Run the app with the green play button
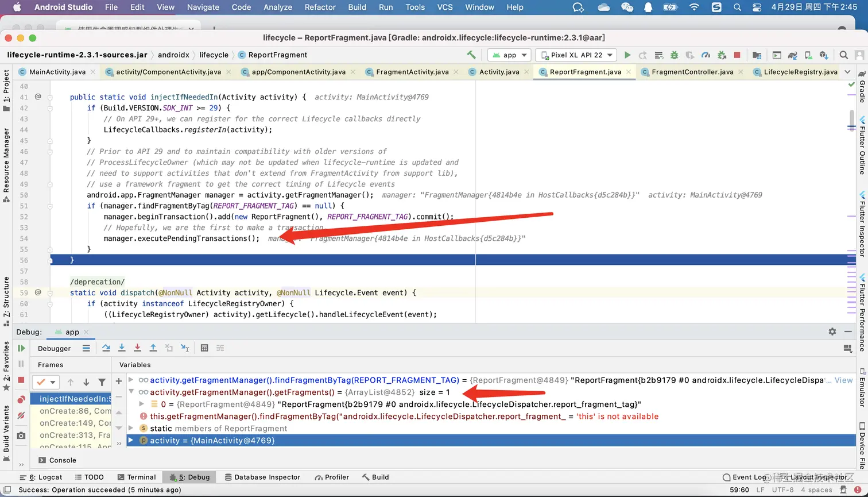 627,55
